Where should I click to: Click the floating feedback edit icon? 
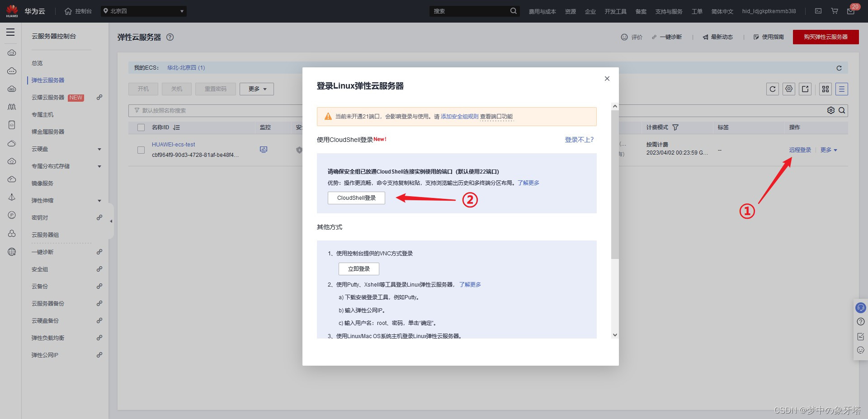[x=861, y=336]
